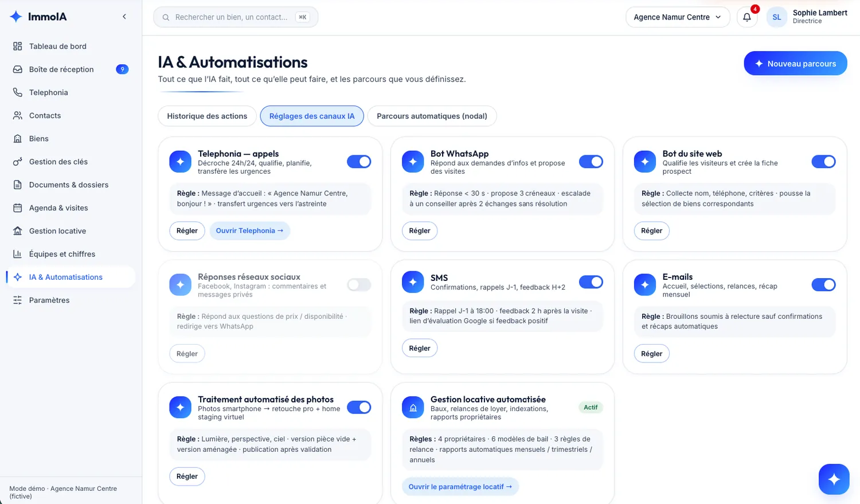Click the Contacts people icon
The height and width of the screenshot is (504, 860).
(18, 115)
